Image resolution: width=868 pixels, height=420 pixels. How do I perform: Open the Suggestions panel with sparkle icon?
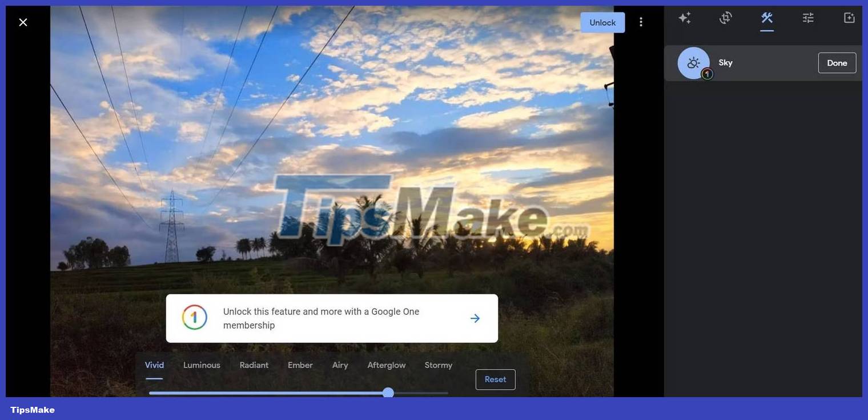tap(685, 18)
